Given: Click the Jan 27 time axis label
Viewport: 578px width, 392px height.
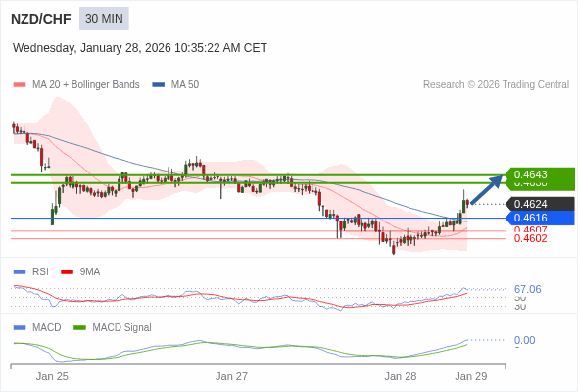Looking at the screenshot, I should coord(231,376).
